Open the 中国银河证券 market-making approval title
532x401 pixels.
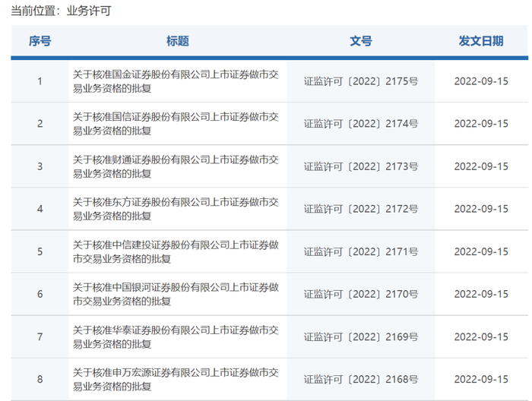176,294
